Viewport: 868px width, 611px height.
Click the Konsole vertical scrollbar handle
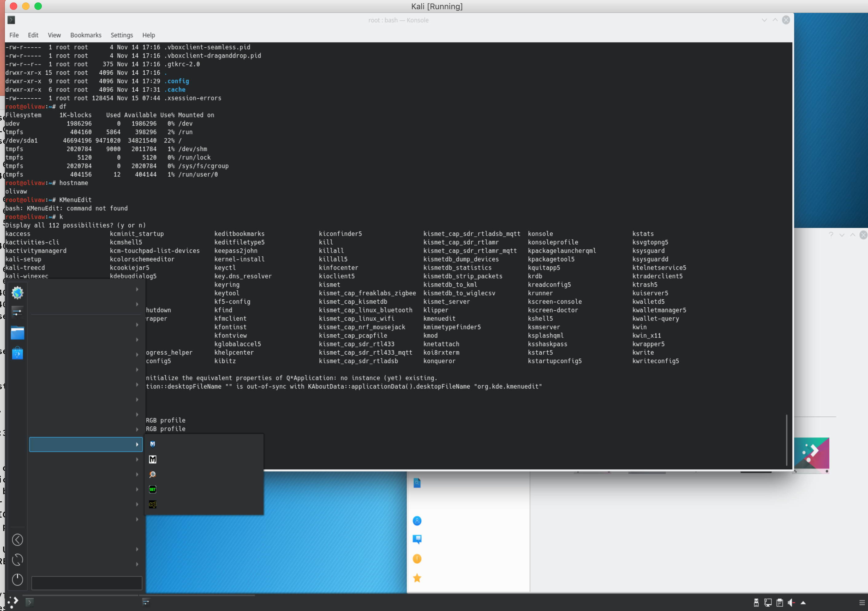tap(786, 440)
